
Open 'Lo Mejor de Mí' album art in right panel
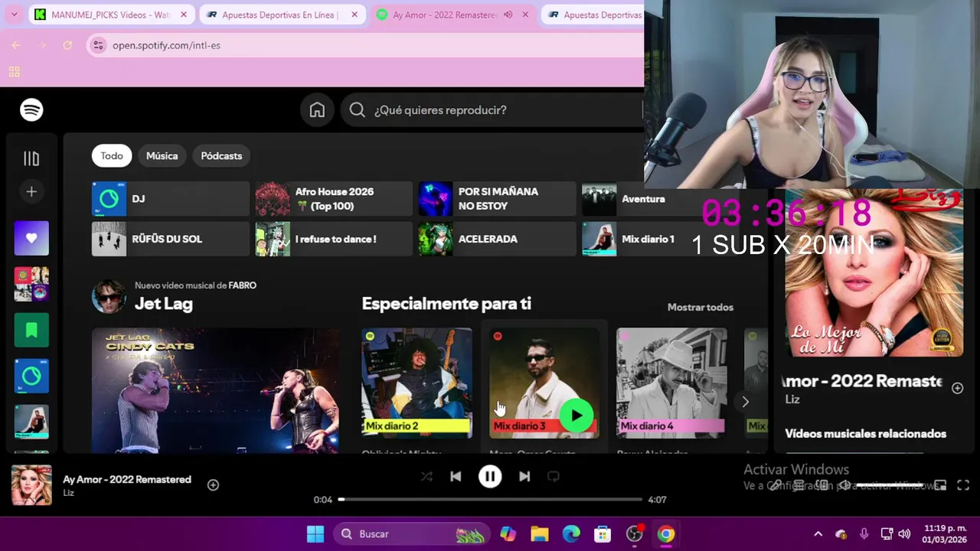[874, 272]
